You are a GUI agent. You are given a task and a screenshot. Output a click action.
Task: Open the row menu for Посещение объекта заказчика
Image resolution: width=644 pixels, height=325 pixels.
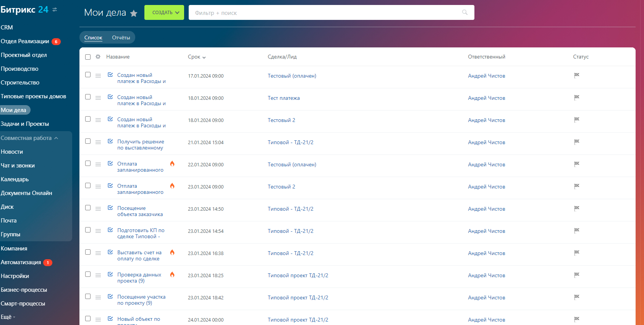[98, 209]
